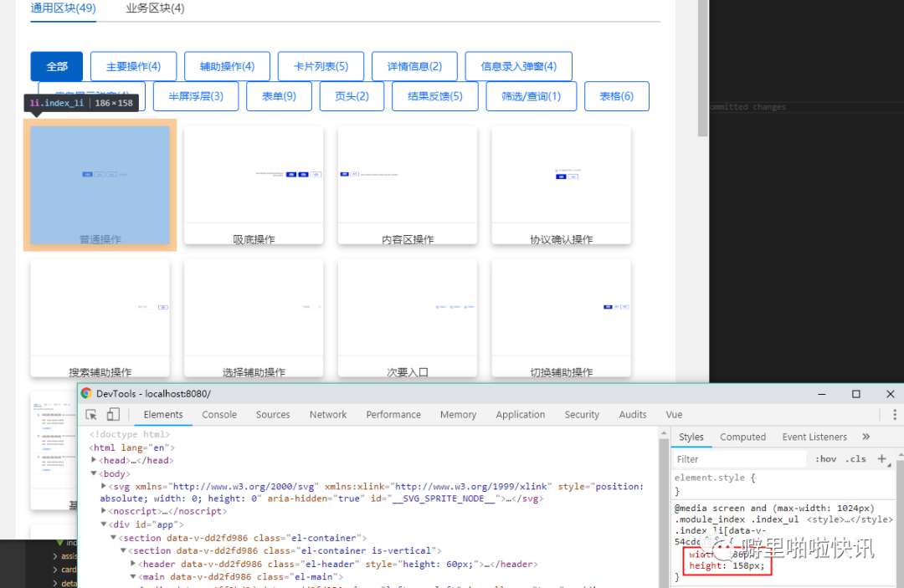
Task: Expand the deta folder in code editor sidebar
Action: 55,583
